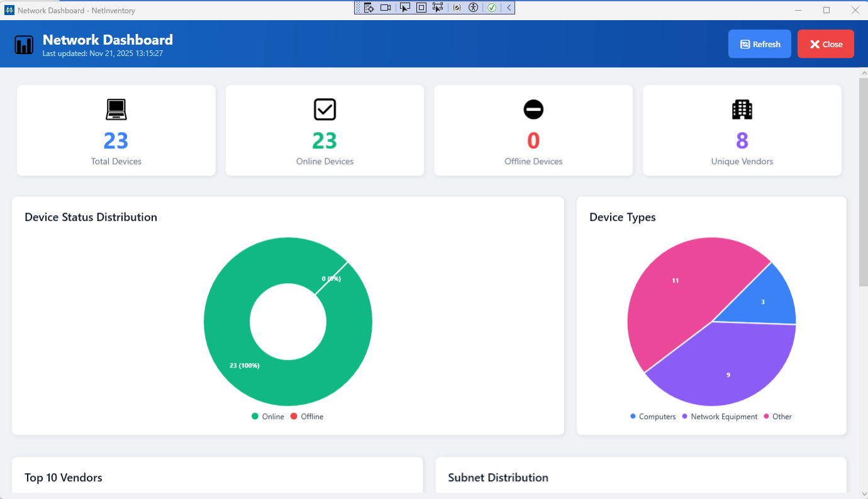The width and height of the screenshot is (868, 499).
Task: Click the Offline Devices count 0
Action: click(x=533, y=140)
